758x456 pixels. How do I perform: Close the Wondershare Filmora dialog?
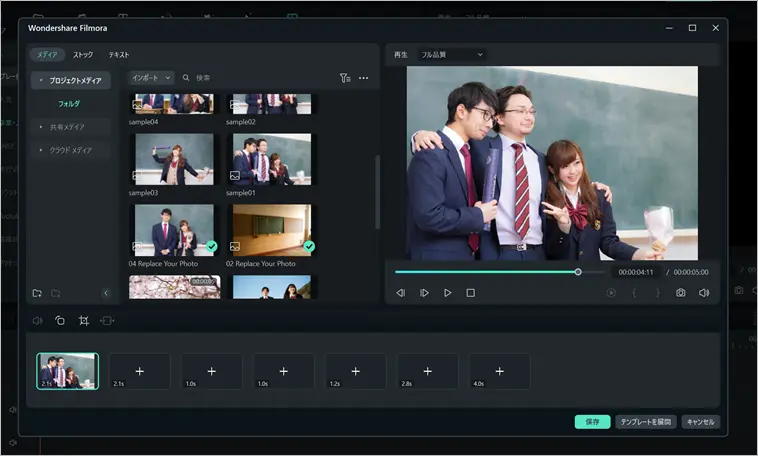(715, 28)
